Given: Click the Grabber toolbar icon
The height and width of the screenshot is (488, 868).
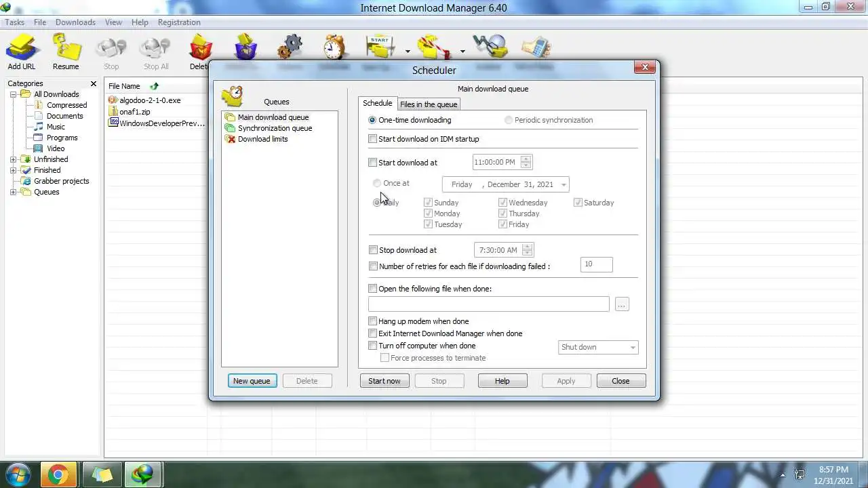Looking at the screenshot, I should [x=490, y=47].
